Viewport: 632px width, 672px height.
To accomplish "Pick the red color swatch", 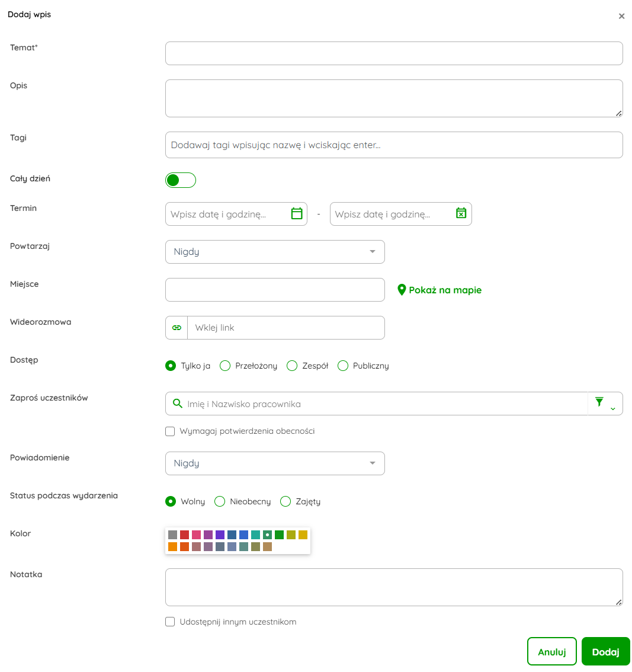I will click(184, 535).
